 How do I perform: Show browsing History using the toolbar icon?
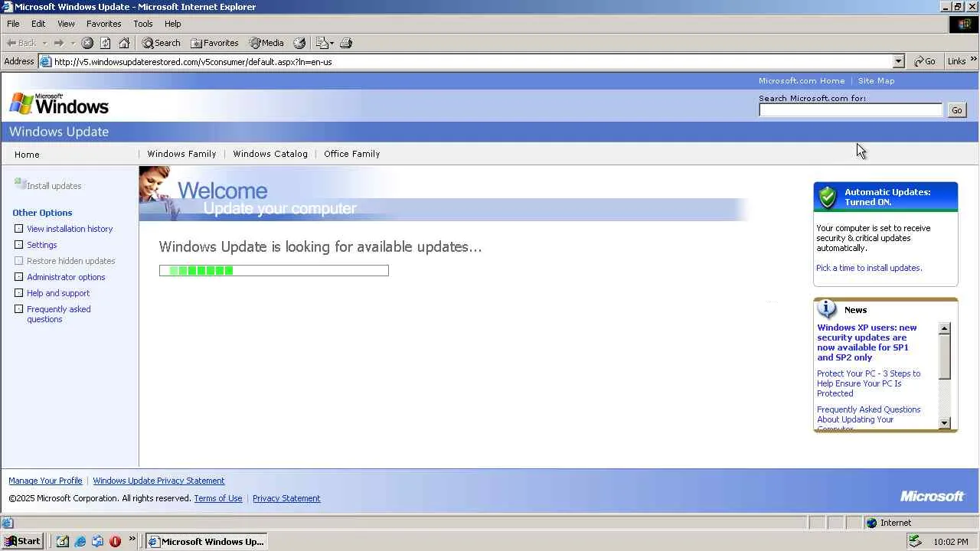pyautogui.click(x=299, y=43)
